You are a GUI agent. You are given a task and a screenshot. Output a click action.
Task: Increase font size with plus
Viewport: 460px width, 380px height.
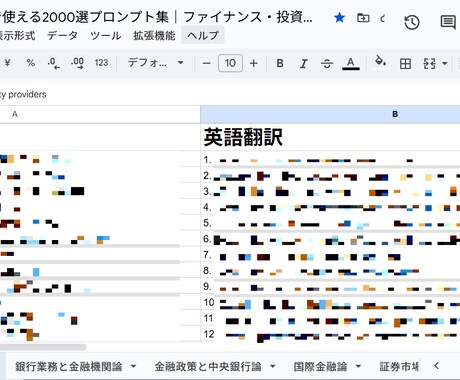coord(254,63)
